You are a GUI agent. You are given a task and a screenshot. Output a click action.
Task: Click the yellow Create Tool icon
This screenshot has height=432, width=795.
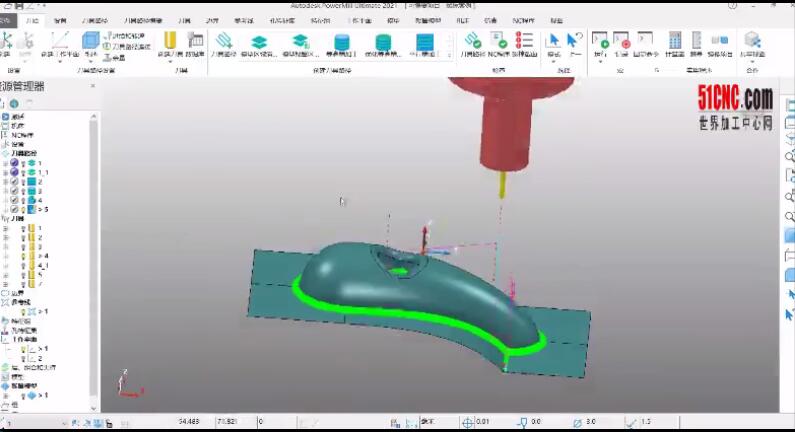click(x=170, y=41)
